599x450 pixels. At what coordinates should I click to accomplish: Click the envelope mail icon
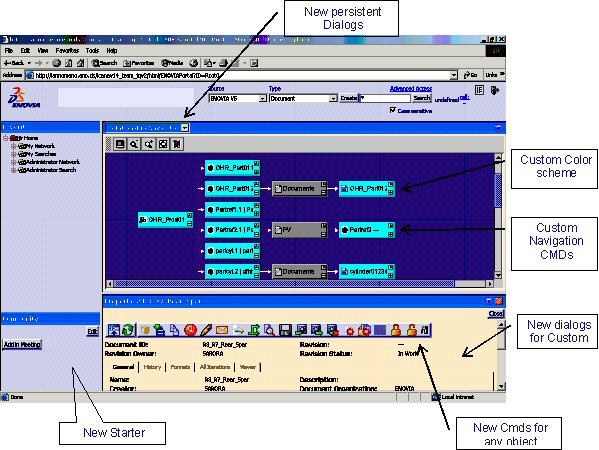pos(222,330)
